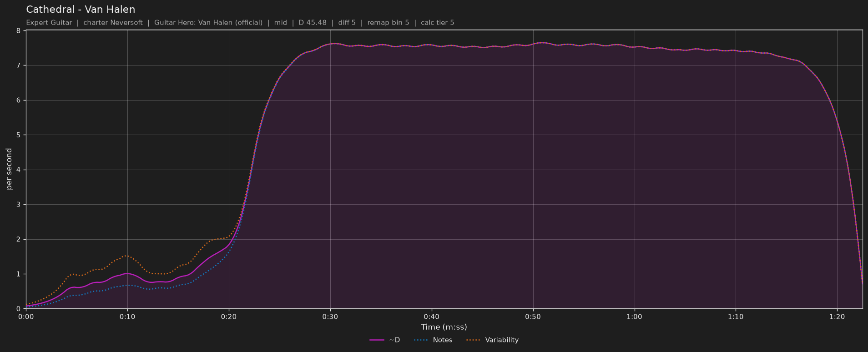Click the orange dotted Variability legend swatch
Screen dimensions: 868x352
click(x=474, y=340)
